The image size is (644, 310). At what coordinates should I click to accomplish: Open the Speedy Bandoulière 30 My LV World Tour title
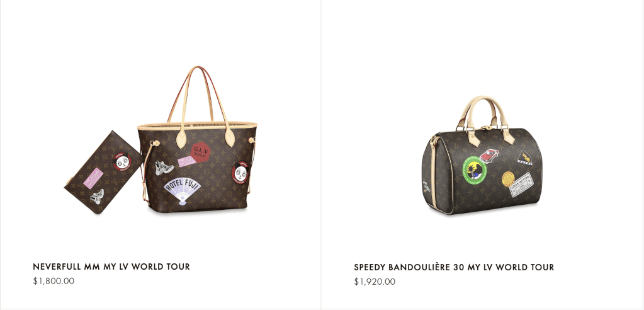tap(454, 267)
